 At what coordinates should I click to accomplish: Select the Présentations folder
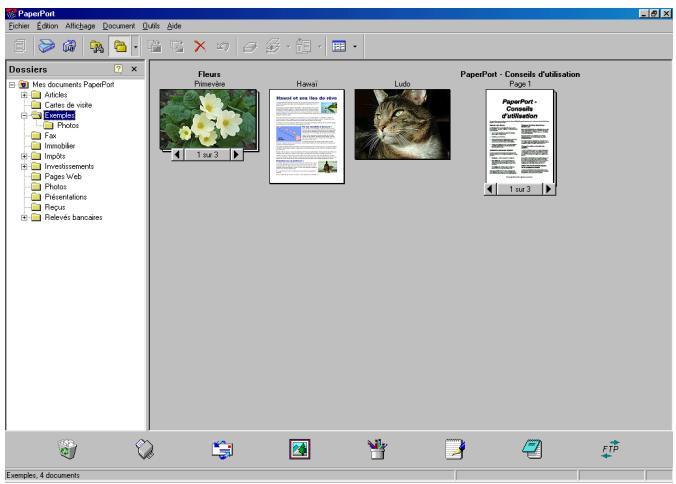(x=66, y=197)
